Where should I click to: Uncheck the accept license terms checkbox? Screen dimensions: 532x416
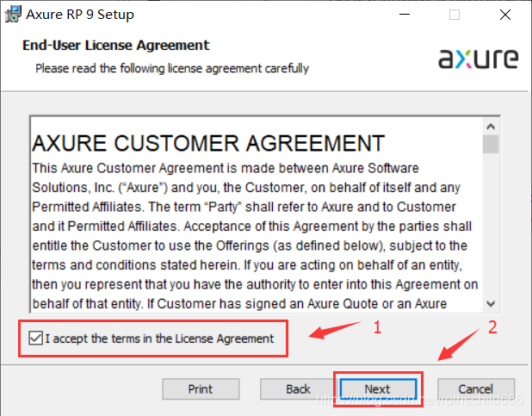(x=34, y=338)
